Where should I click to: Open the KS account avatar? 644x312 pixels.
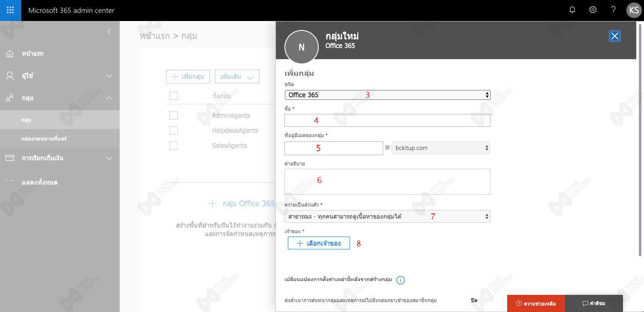coord(634,10)
